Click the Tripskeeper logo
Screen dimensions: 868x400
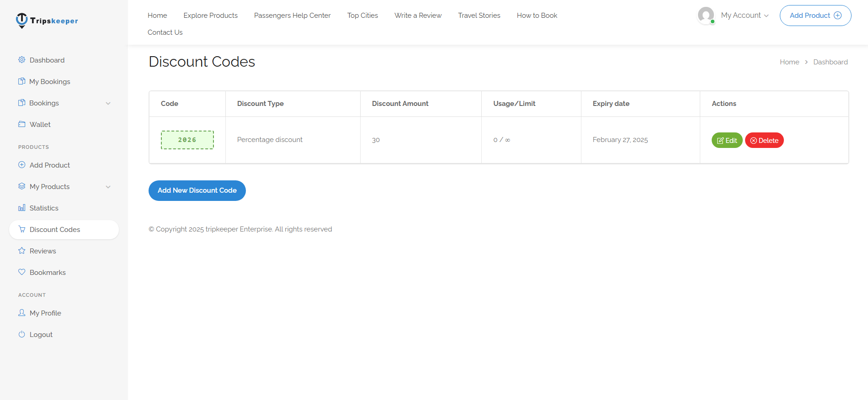(x=47, y=21)
